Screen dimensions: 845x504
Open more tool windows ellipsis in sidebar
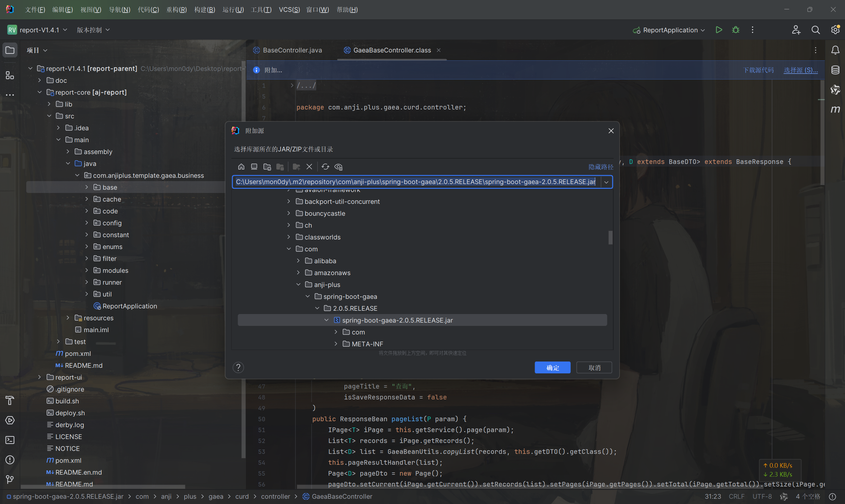[x=10, y=95]
